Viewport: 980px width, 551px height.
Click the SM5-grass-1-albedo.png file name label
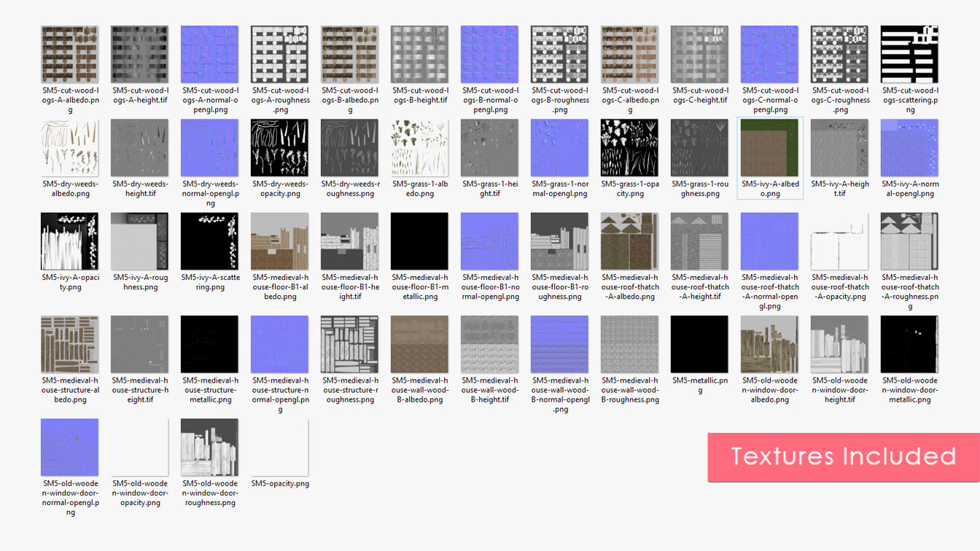click(419, 189)
